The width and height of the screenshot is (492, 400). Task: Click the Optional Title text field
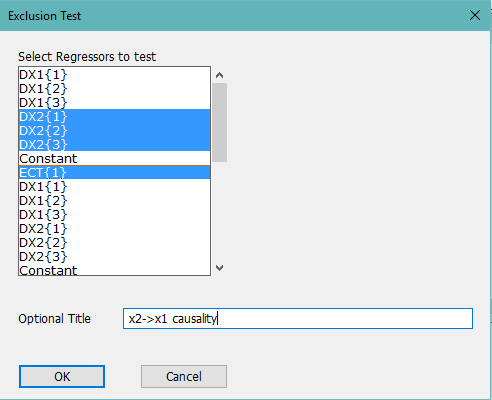[298, 319]
